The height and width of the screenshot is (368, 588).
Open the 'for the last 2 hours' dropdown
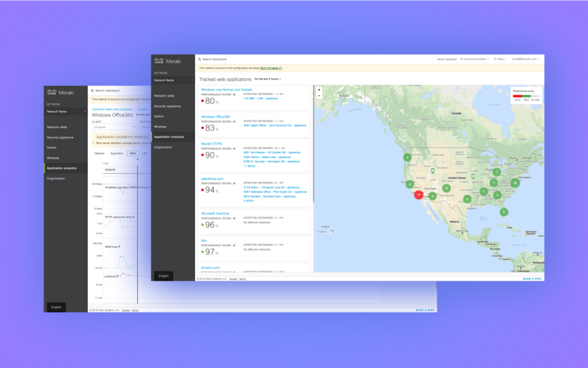(267, 79)
